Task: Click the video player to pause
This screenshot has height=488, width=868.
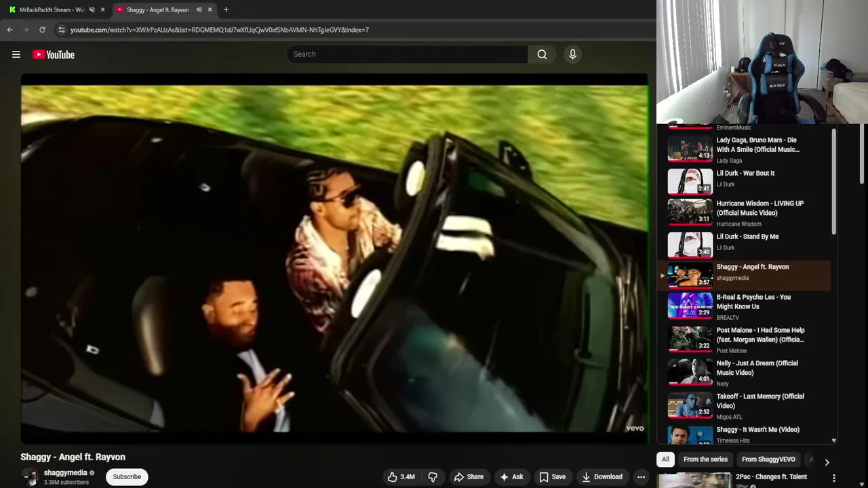Action: coord(334,258)
